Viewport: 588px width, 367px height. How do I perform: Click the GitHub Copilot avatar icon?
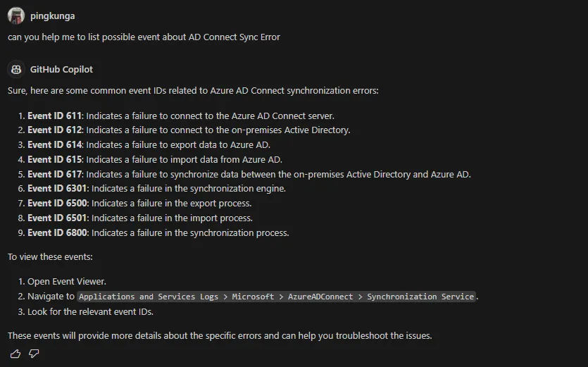click(x=16, y=70)
